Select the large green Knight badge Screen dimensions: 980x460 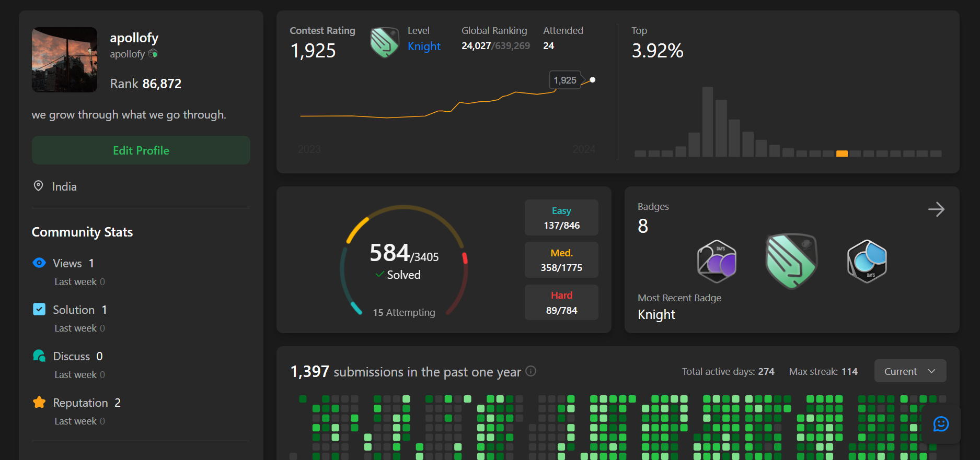[791, 261]
